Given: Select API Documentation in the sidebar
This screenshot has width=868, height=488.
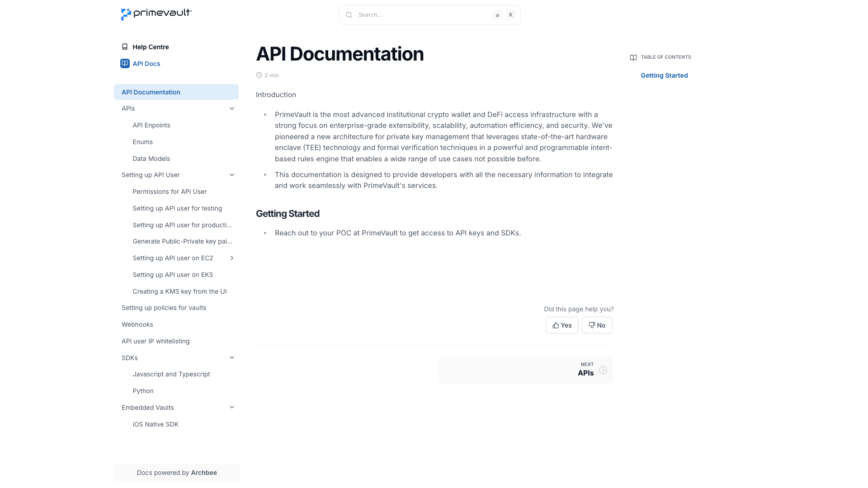Looking at the screenshot, I should click(x=151, y=92).
